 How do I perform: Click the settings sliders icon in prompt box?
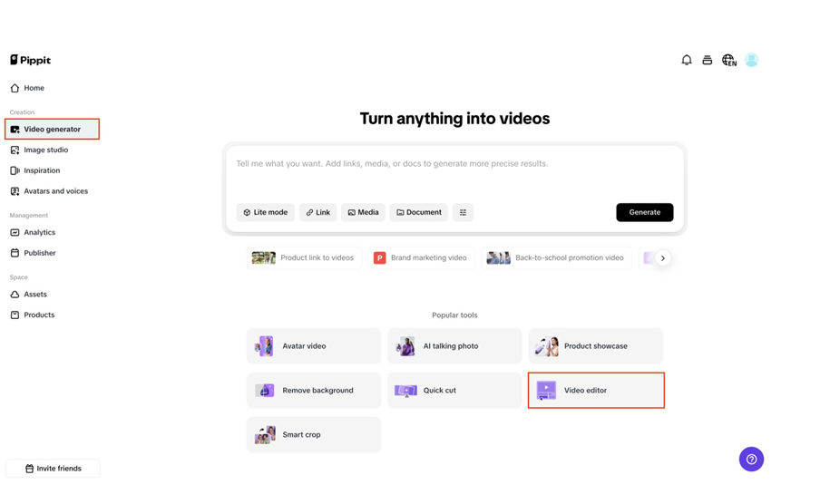coord(463,212)
